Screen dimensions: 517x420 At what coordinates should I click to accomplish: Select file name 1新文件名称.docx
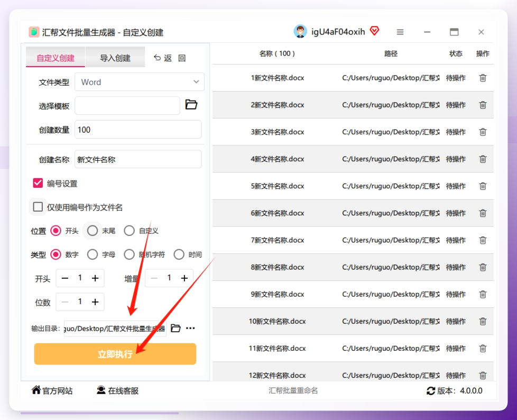[x=278, y=78]
